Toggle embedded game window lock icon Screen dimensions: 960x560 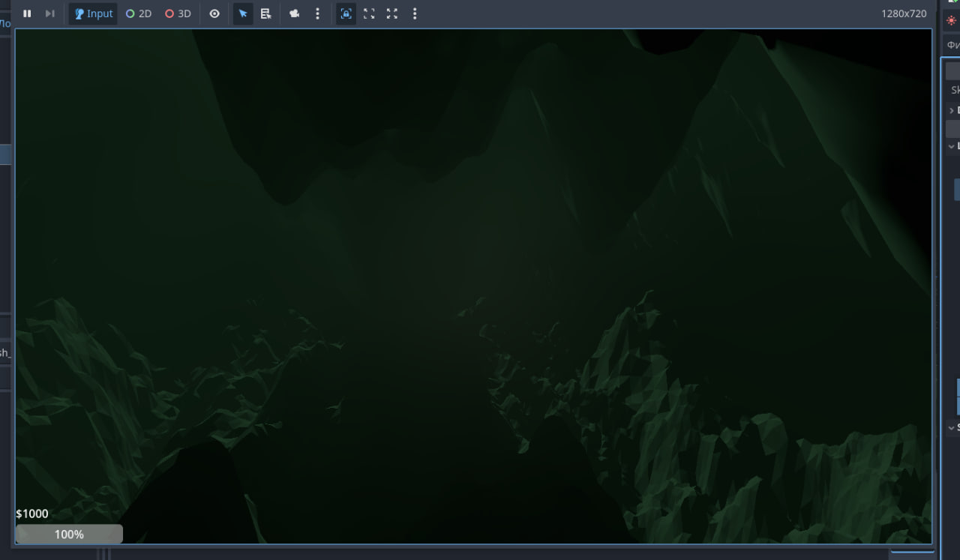[346, 13]
